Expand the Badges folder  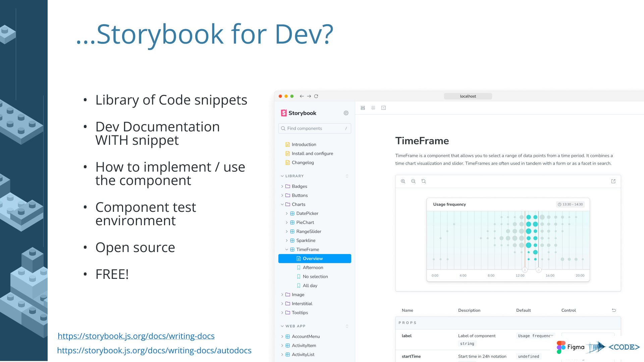(x=299, y=186)
